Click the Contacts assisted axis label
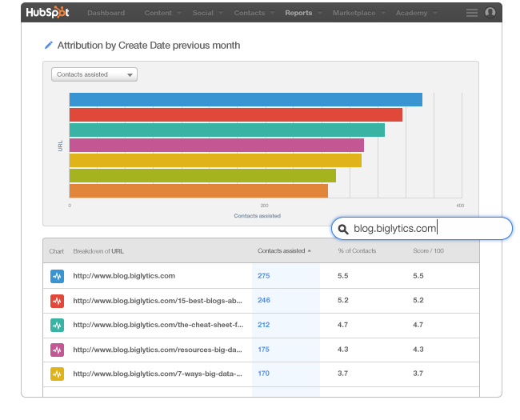520x420 pixels. point(258,216)
